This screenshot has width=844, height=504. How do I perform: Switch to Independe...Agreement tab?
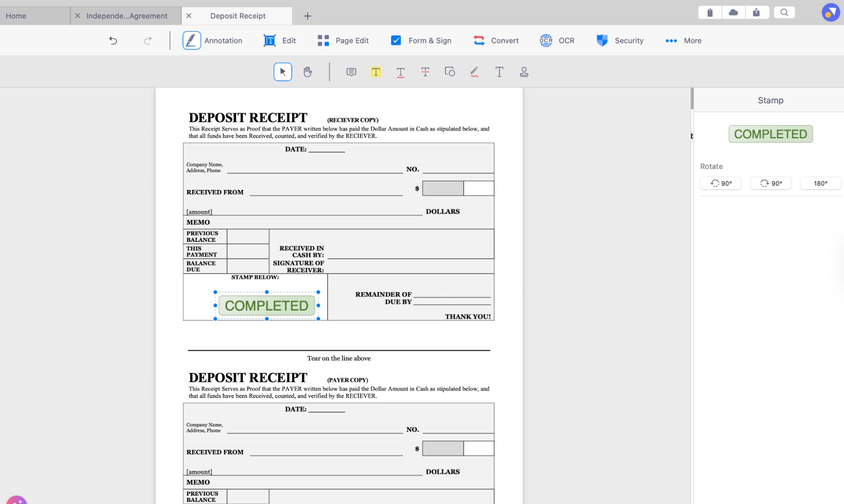click(x=127, y=16)
